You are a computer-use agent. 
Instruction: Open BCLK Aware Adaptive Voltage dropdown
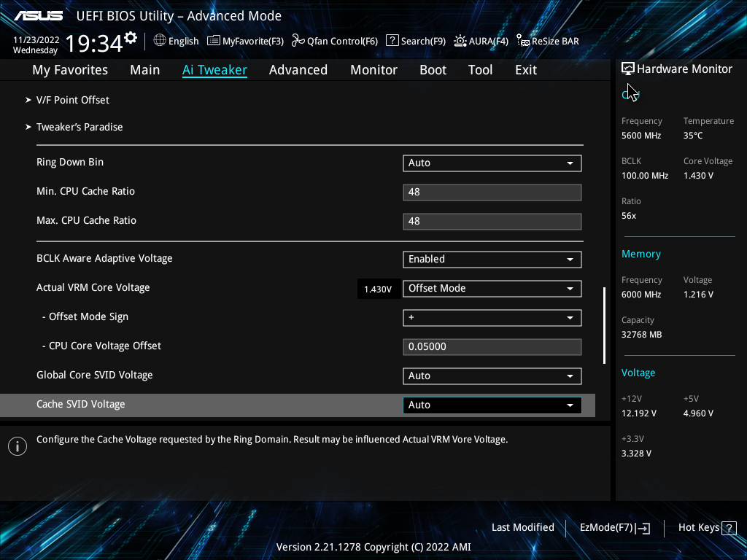pos(492,259)
